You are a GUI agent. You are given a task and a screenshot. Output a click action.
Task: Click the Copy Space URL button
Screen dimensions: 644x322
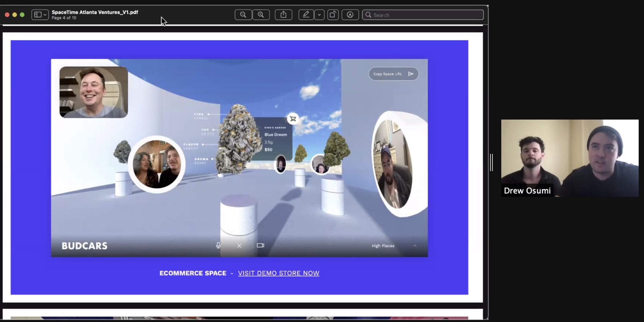pos(394,74)
